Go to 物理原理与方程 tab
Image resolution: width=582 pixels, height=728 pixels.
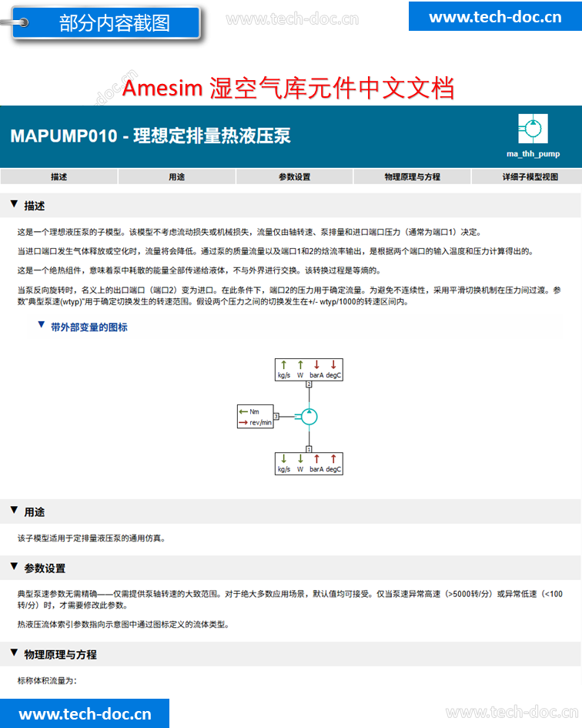pyautogui.click(x=412, y=177)
